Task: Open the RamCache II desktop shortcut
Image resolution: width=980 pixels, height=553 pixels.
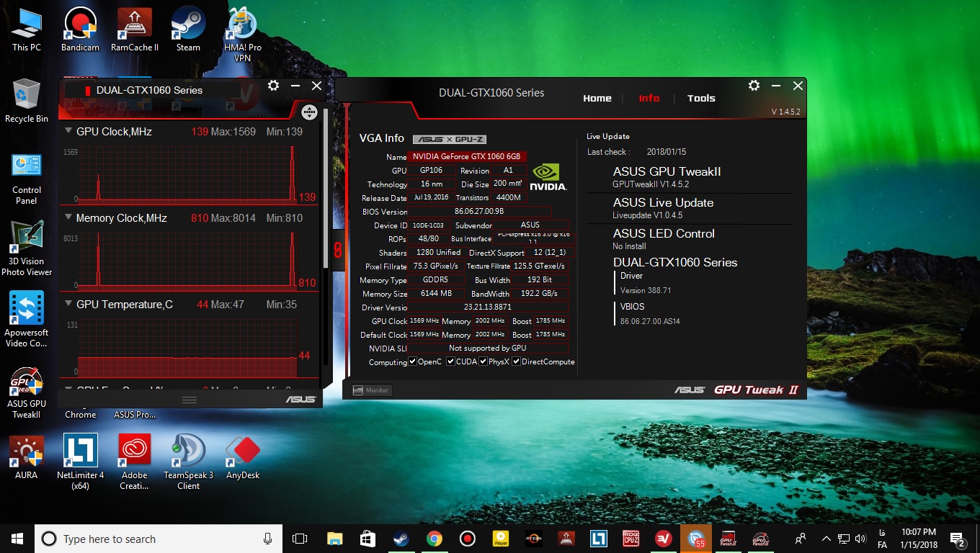Action: [135, 30]
